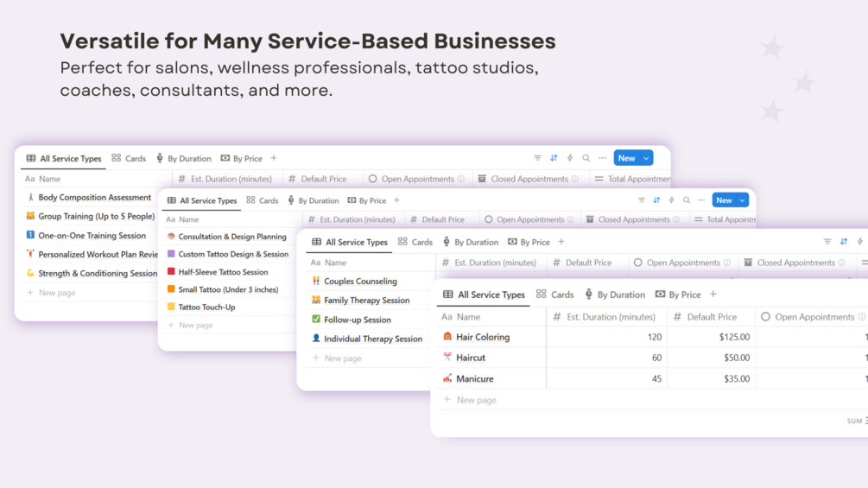The width and height of the screenshot is (868, 488).
Task: Click the filter icon in the tattoo window
Action: pos(641,200)
